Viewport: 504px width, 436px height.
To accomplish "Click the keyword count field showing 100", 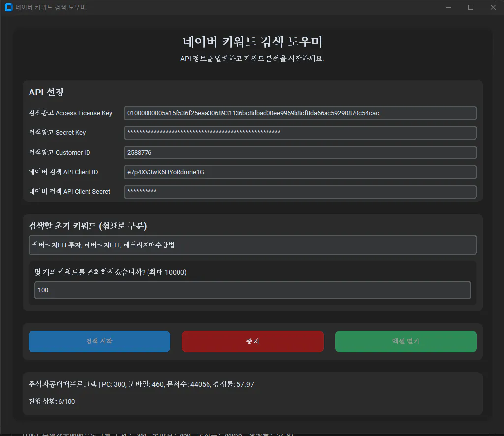I will pos(253,290).
